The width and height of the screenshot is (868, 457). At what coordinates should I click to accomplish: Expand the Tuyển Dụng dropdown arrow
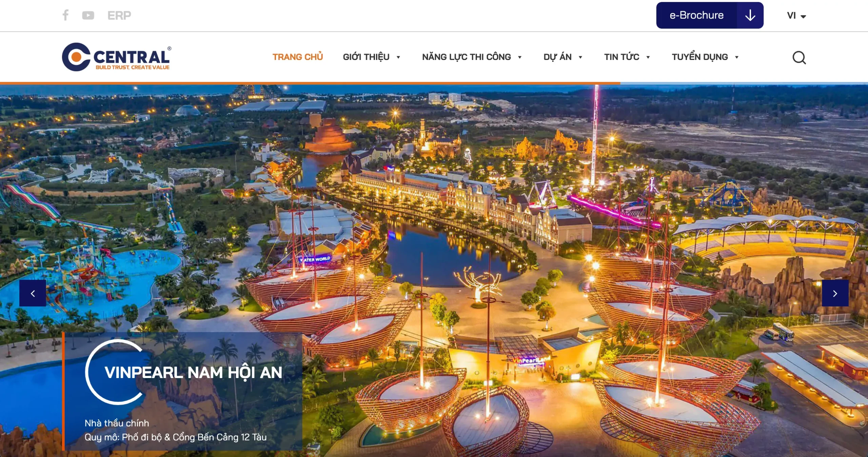[737, 57]
